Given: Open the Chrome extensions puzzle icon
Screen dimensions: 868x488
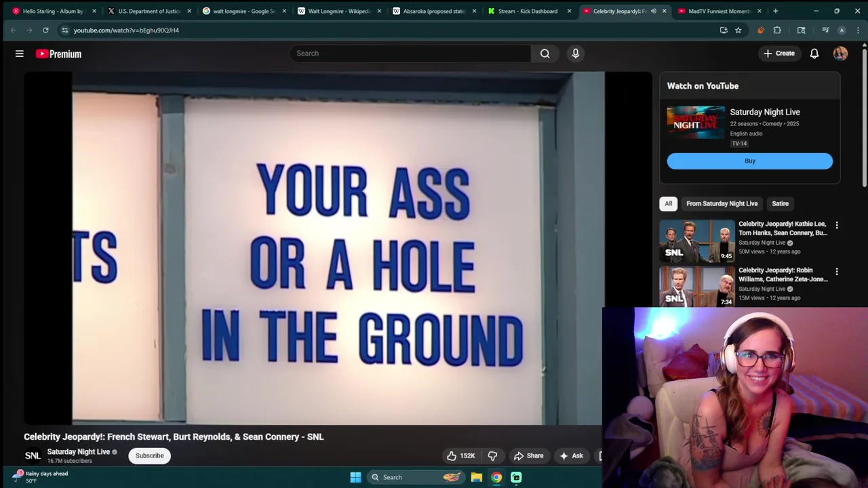Looking at the screenshot, I should tap(777, 30).
